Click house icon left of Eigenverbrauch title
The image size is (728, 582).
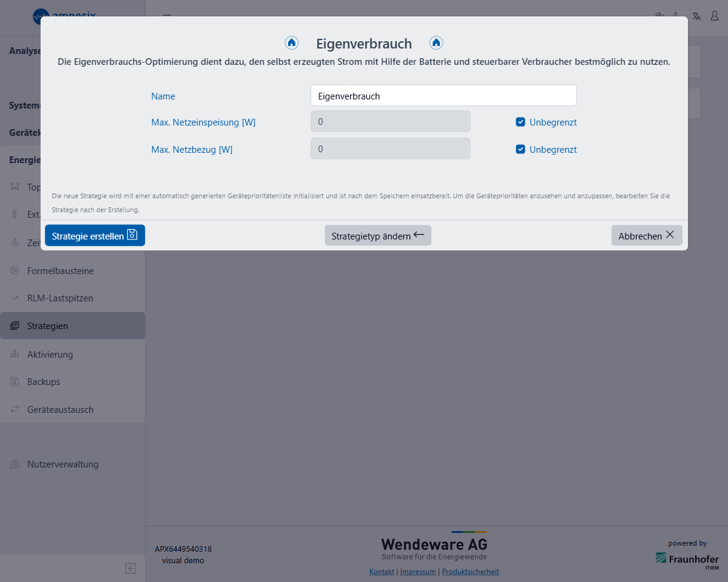(292, 43)
